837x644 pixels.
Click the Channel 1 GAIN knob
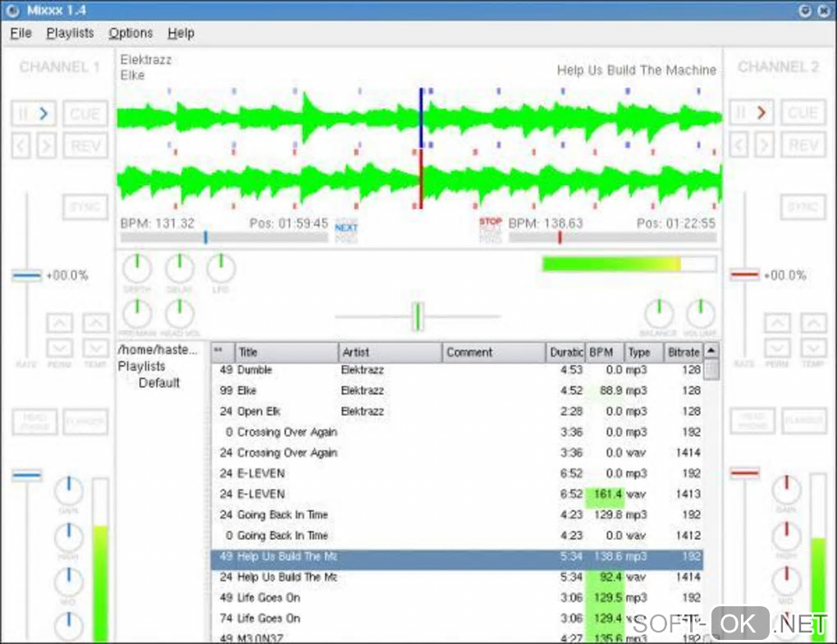pyautogui.click(x=69, y=491)
